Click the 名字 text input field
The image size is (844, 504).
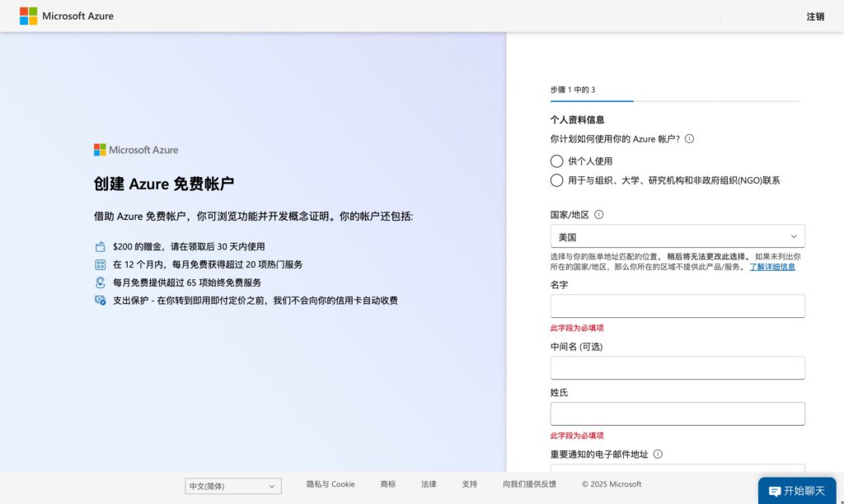677,306
